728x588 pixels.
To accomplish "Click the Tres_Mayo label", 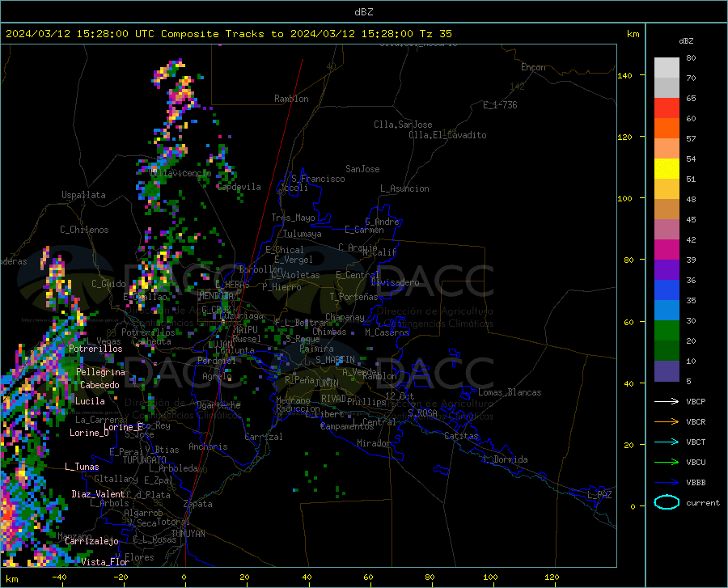I will coord(293,218).
